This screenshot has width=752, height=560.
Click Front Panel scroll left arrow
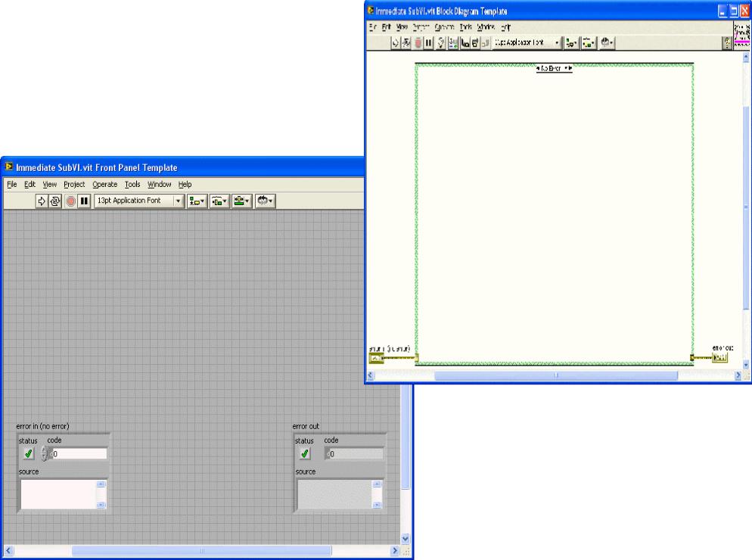coord(8,550)
